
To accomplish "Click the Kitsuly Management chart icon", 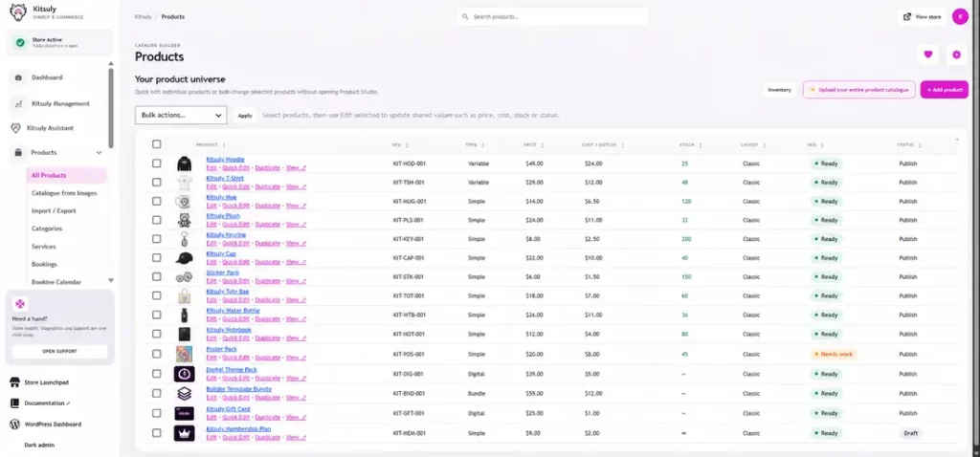I will 19,103.
